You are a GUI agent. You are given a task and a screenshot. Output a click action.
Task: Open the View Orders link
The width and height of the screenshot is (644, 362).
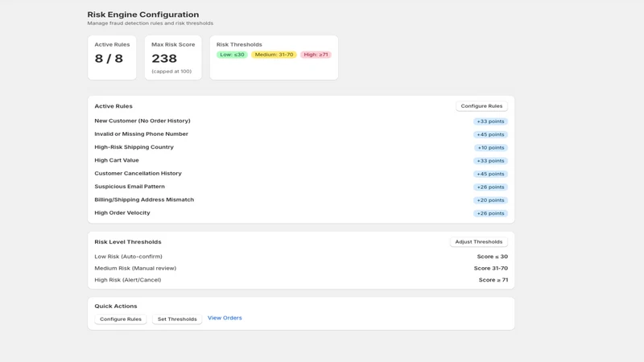[x=225, y=318]
